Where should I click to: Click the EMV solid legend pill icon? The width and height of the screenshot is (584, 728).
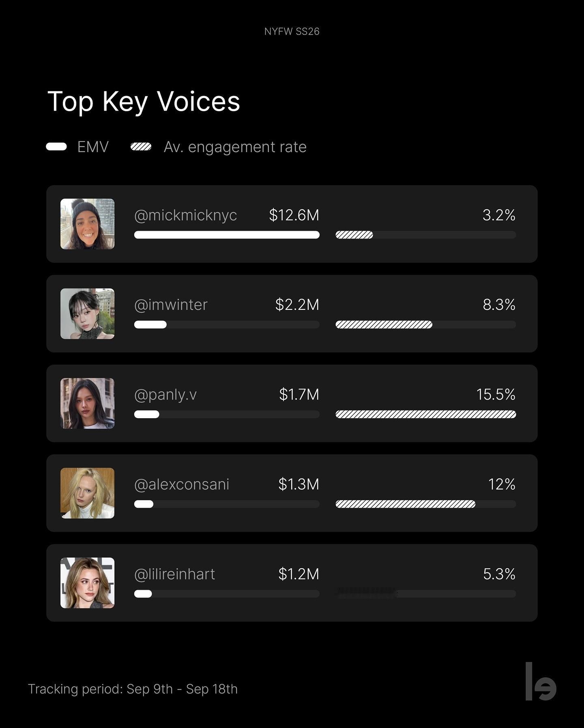[56, 147]
